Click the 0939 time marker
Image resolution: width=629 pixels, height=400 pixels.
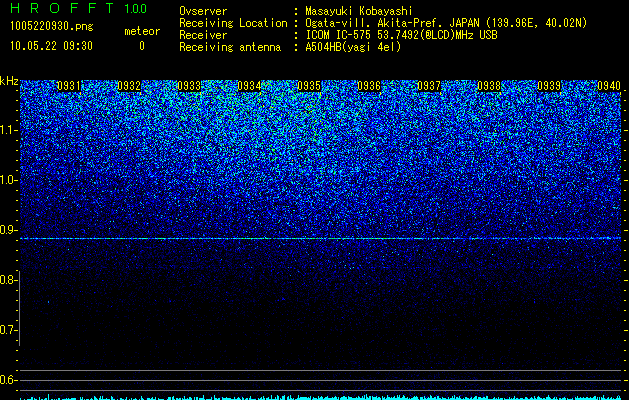coord(549,86)
